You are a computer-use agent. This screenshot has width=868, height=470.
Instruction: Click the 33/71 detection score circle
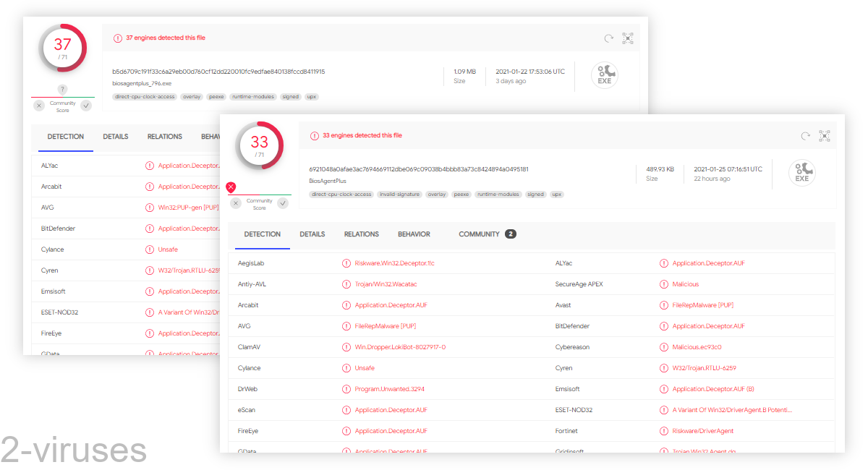260,145
